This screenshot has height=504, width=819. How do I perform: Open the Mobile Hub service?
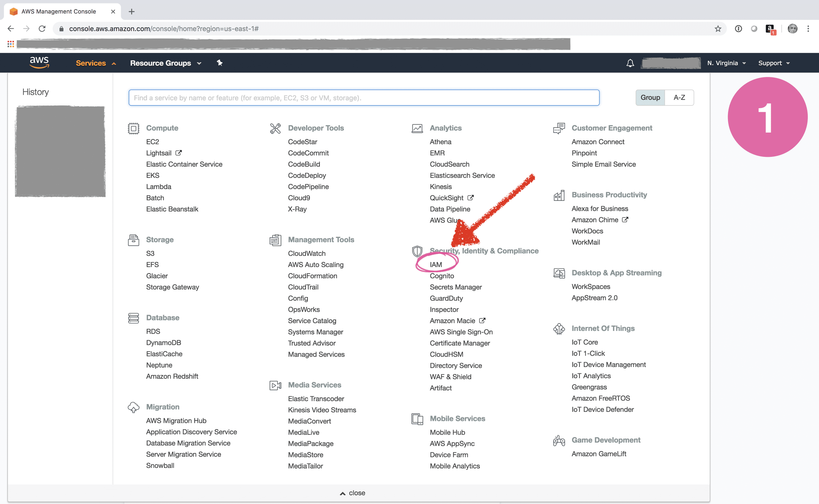point(447,432)
